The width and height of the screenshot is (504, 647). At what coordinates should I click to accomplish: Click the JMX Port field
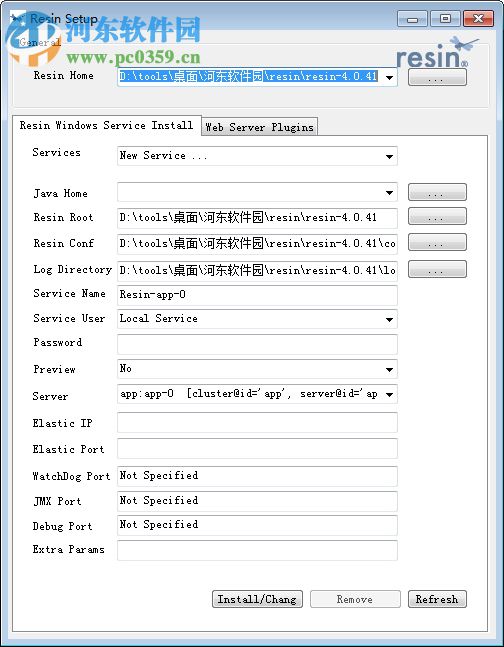click(x=257, y=501)
